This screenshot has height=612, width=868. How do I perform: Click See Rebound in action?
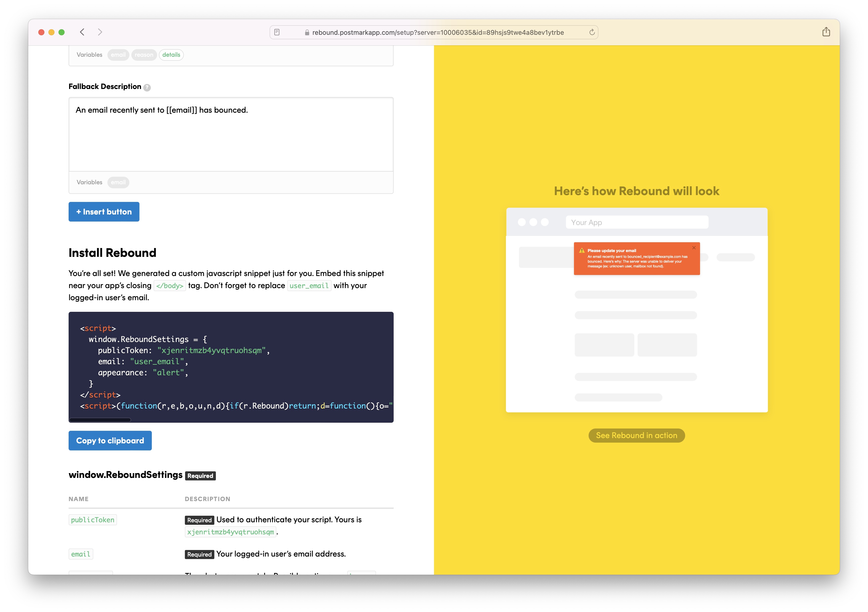[637, 436]
